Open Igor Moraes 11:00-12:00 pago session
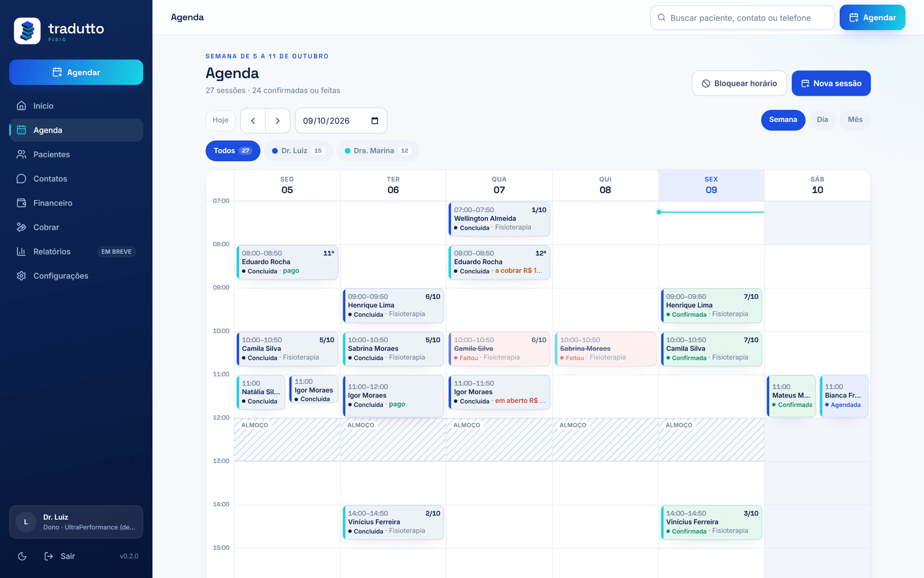This screenshot has height=578, width=924. pyautogui.click(x=393, y=396)
